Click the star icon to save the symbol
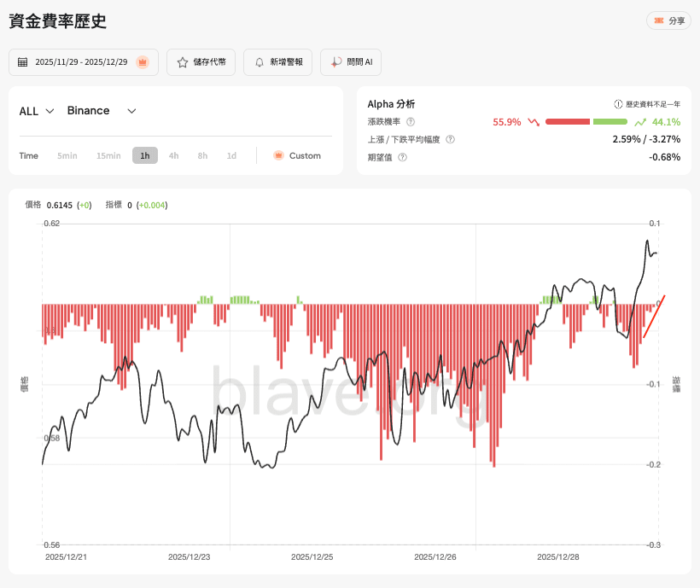 pos(183,62)
